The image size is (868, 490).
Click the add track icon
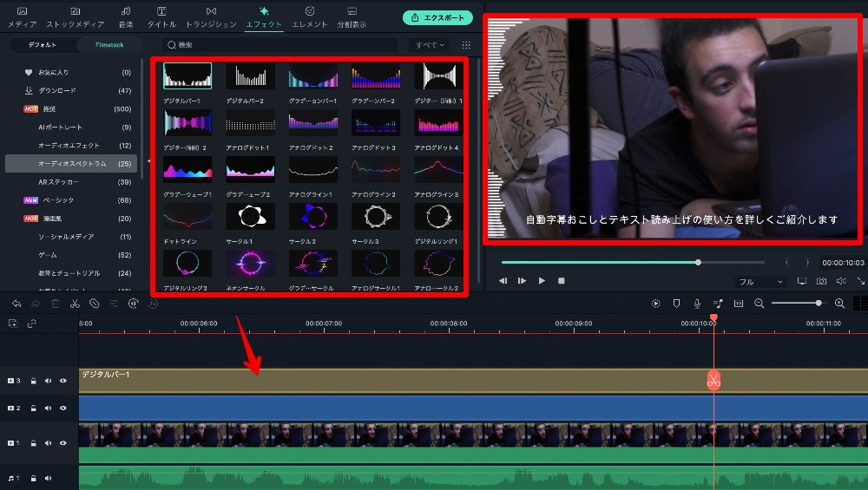click(x=13, y=323)
